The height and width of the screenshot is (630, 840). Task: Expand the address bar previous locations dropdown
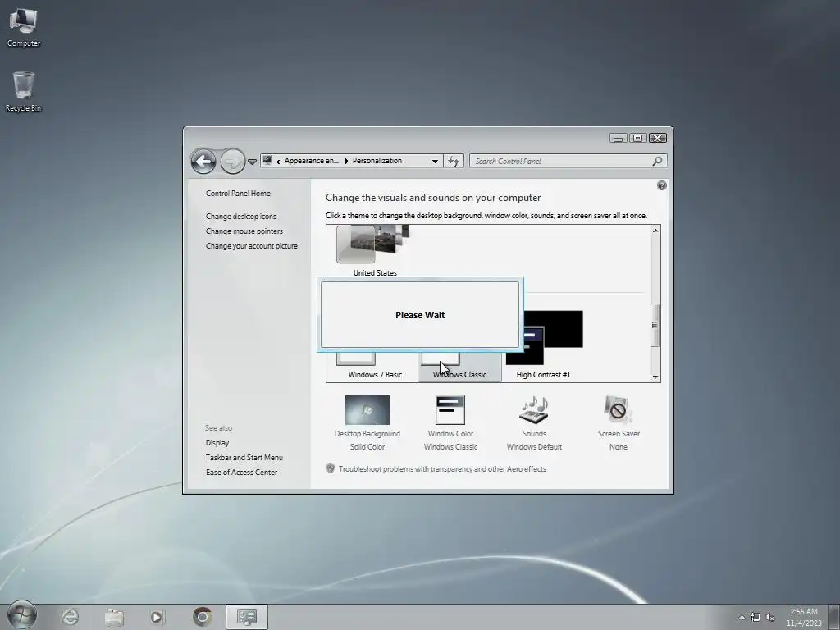point(435,161)
